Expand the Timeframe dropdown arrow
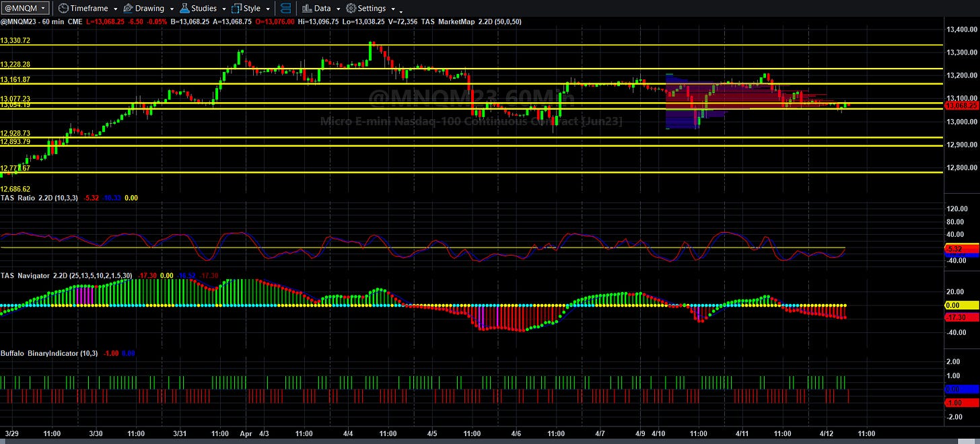Image resolution: width=980 pixels, height=444 pixels. (x=116, y=9)
